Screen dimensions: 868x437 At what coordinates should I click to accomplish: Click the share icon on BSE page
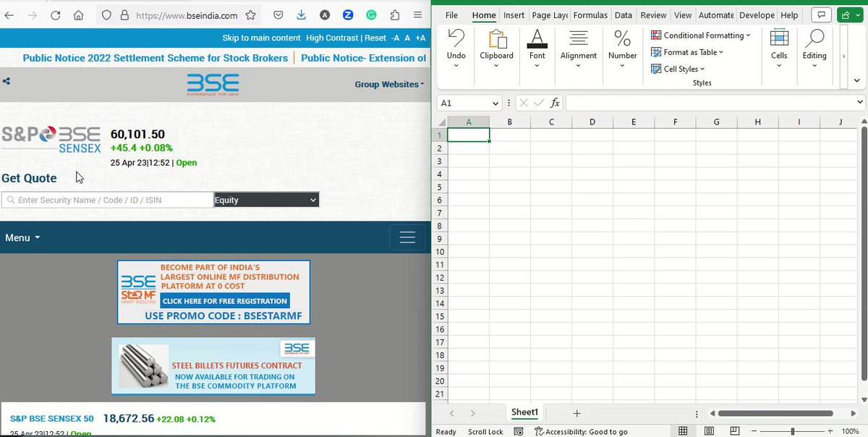coord(7,82)
